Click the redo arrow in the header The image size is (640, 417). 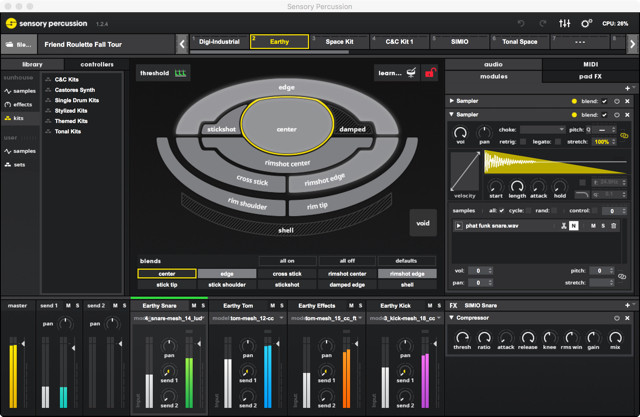[542, 24]
